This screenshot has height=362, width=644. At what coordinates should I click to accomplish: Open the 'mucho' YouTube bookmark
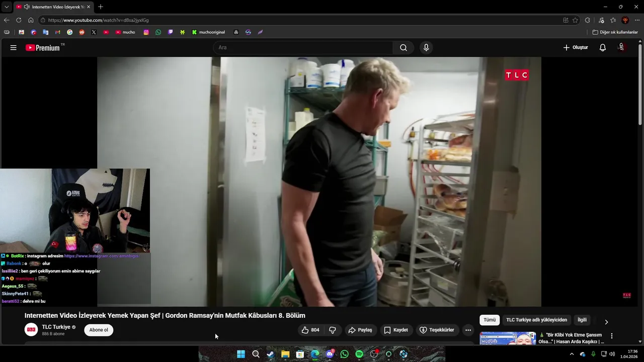[125, 32]
